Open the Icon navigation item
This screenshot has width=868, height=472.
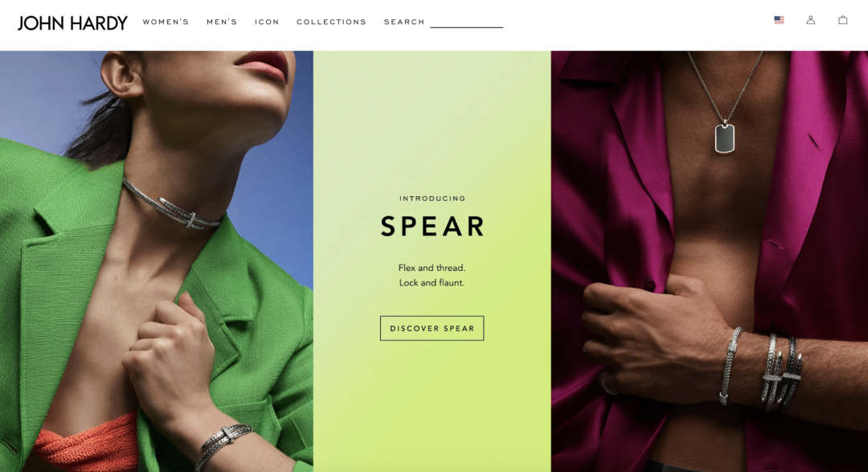(x=267, y=23)
